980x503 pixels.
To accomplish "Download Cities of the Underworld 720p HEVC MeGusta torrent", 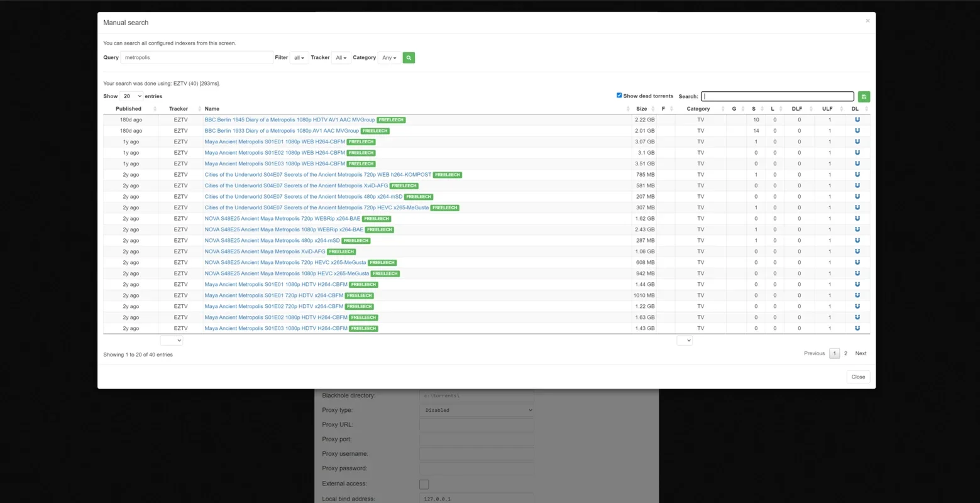I will click(x=857, y=207).
